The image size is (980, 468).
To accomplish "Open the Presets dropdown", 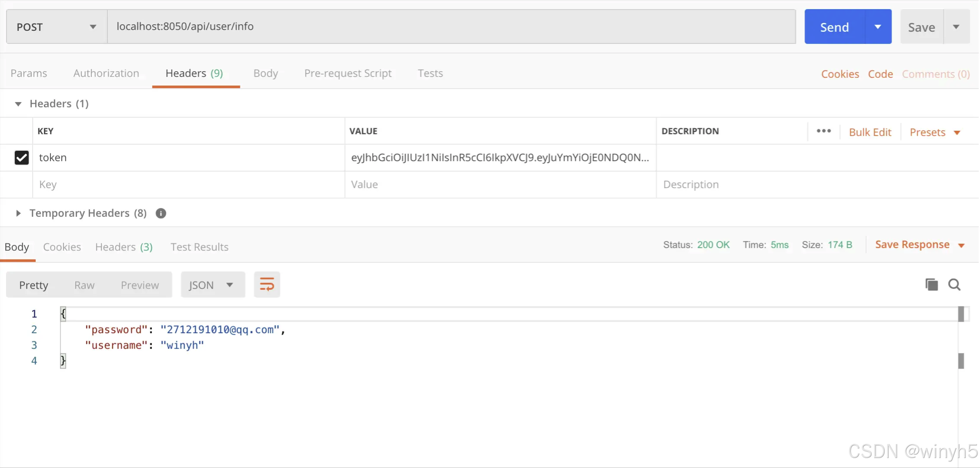I will click(x=935, y=132).
